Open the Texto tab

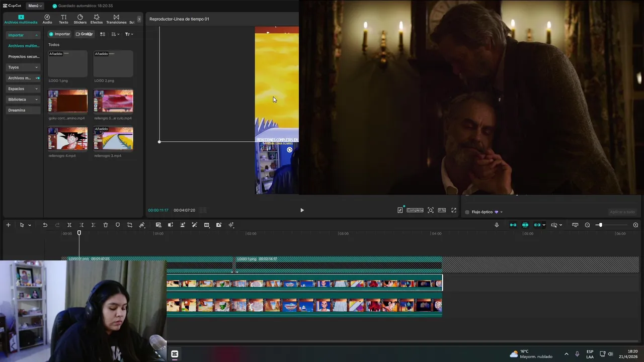point(63,19)
